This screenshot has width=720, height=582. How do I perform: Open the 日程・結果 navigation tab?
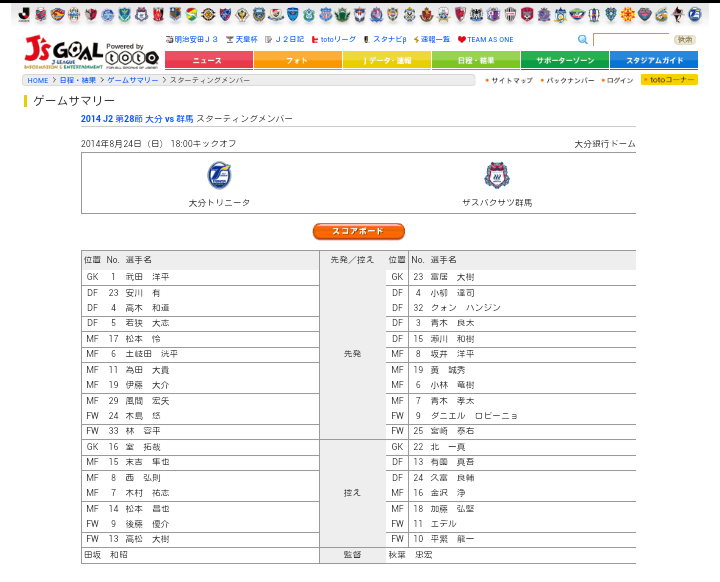(x=475, y=61)
